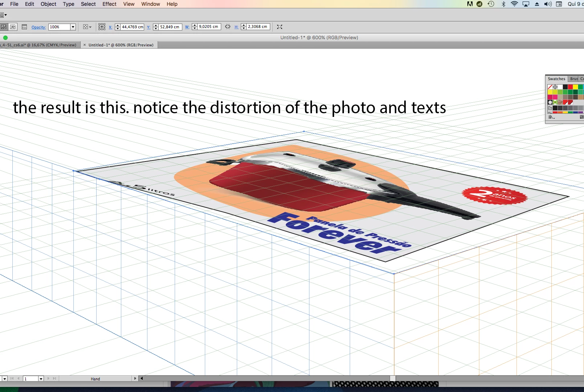Open the Select menu
The height and width of the screenshot is (392, 584).
(88, 4)
